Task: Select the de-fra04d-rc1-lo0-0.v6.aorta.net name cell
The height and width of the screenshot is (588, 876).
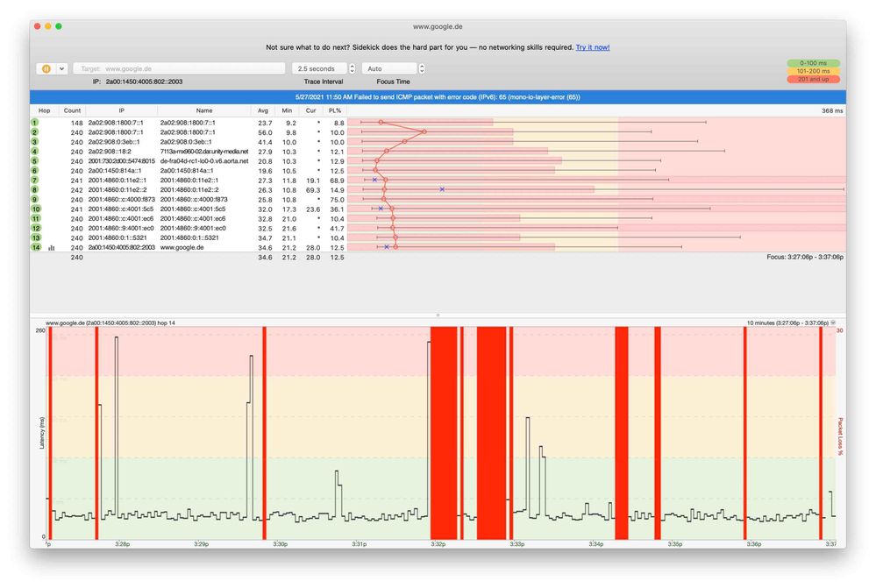Action: (x=204, y=161)
